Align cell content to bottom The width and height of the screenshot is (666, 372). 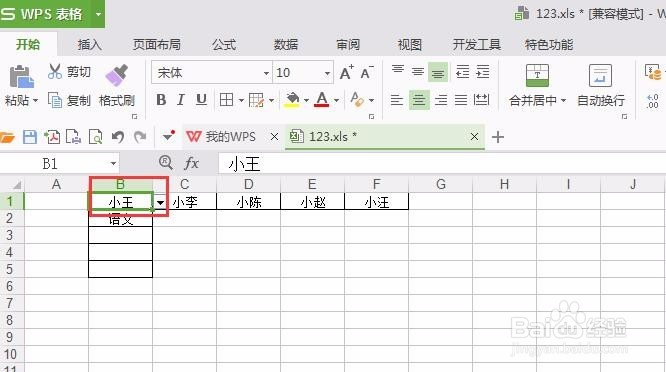438,72
